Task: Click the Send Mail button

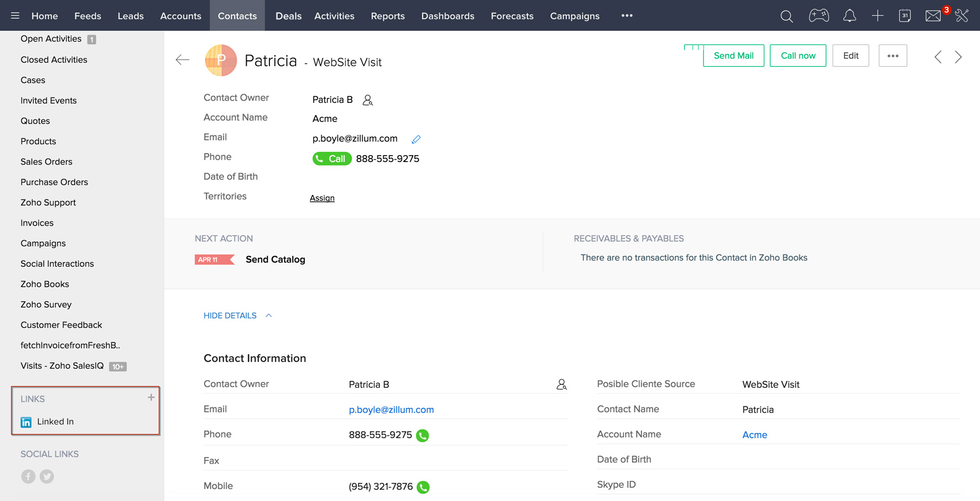Action: tap(733, 55)
